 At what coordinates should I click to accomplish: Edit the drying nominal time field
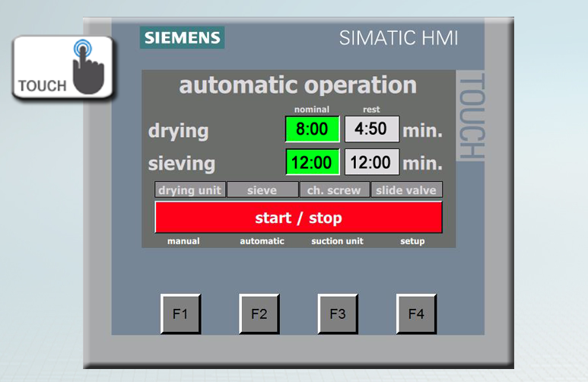coord(312,129)
